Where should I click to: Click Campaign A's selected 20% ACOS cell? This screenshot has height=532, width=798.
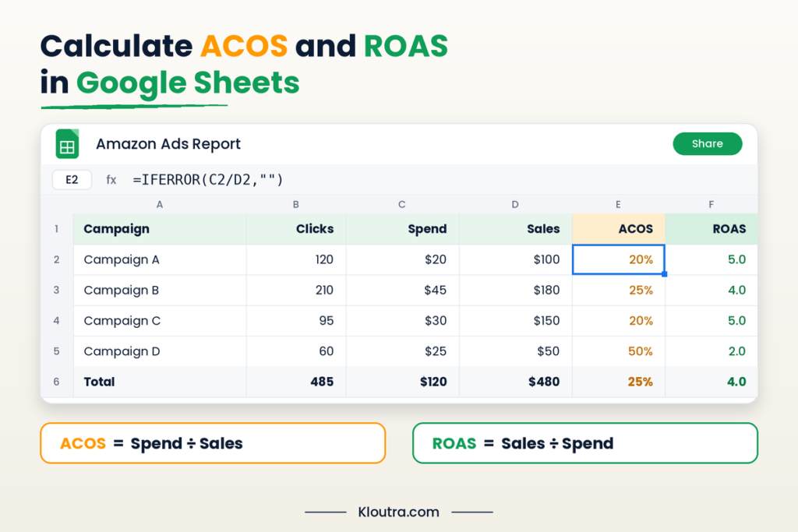pos(618,259)
